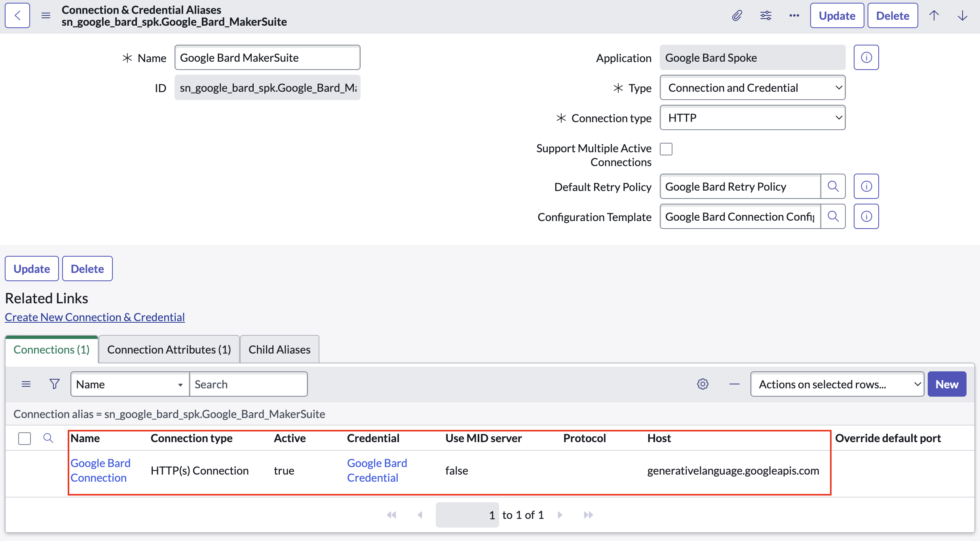This screenshot has width=980, height=541.
Task: Click New button in Connections list
Action: (x=947, y=384)
